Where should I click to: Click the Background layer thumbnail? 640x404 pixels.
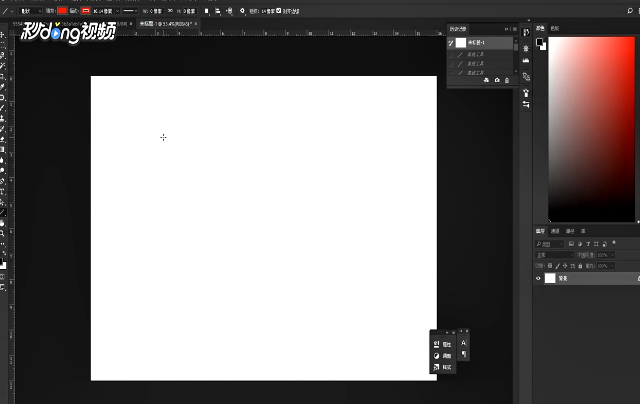point(550,278)
